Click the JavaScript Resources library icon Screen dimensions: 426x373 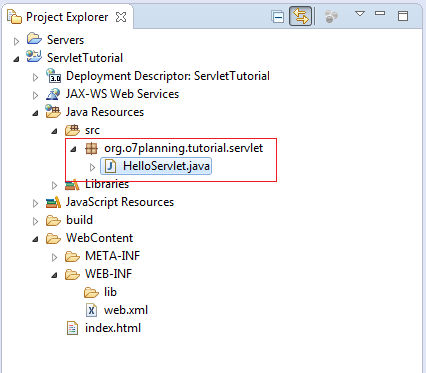[x=53, y=202]
